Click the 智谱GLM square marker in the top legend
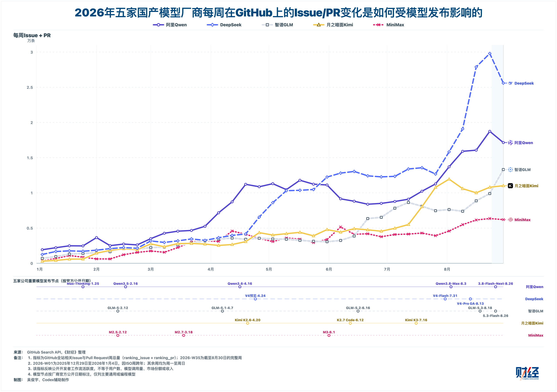The width and height of the screenshot is (557, 392). [267, 25]
